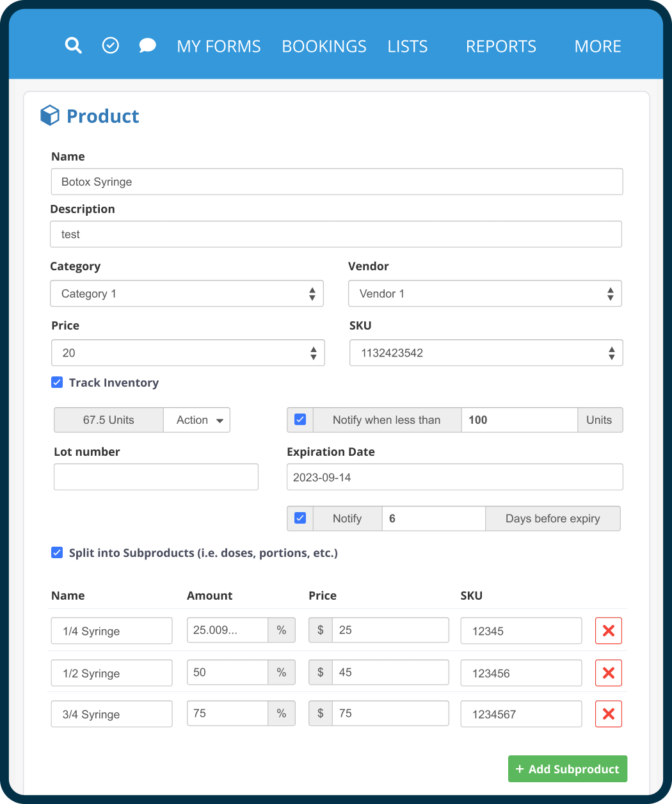This screenshot has width=672, height=804.
Task: Select the MORE navigation link
Action: 597,45
